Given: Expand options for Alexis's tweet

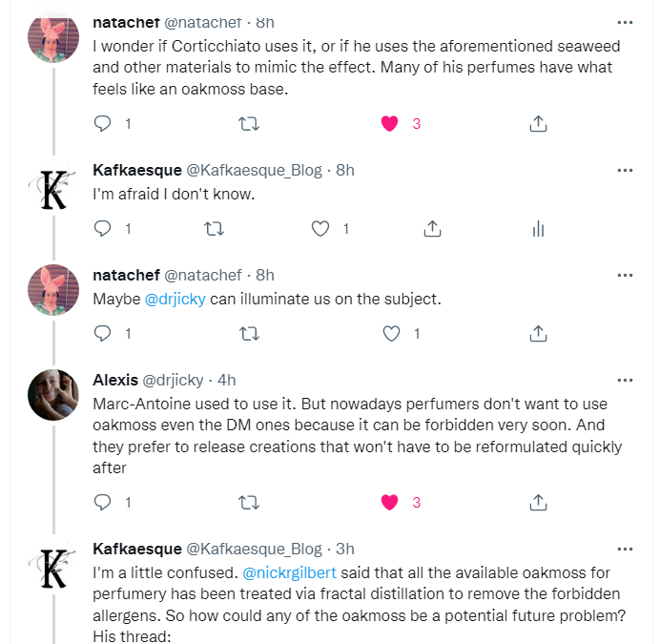Looking at the screenshot, I should pos(625,380).
